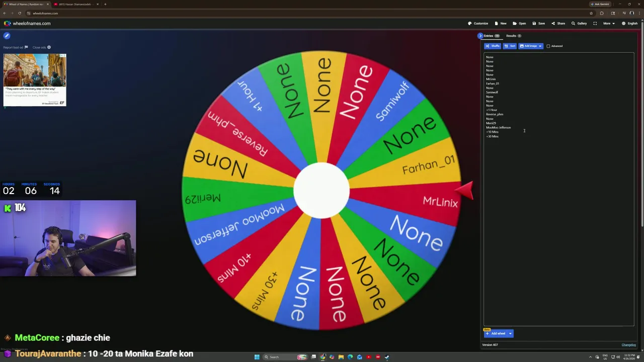Image resolution: width=644 pixels, height=362 pixels.
Task: Select 'Merii29' line in entries box
Action: click(x=491, y=123)
